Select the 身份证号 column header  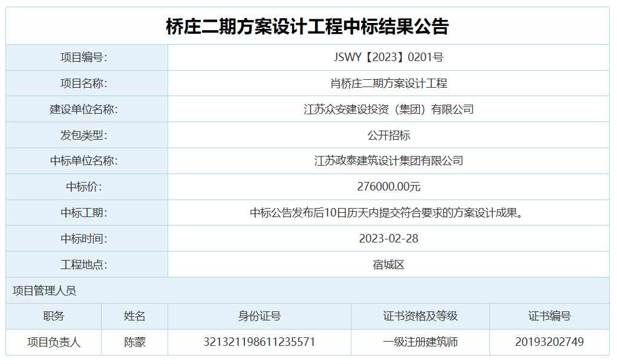(260, 316)
